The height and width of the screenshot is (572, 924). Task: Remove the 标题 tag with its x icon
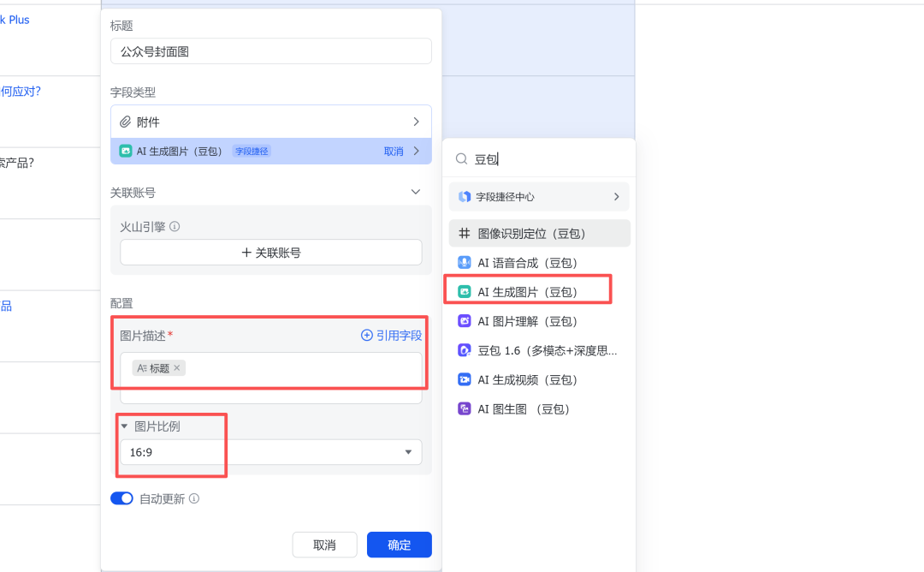(177, 368)
